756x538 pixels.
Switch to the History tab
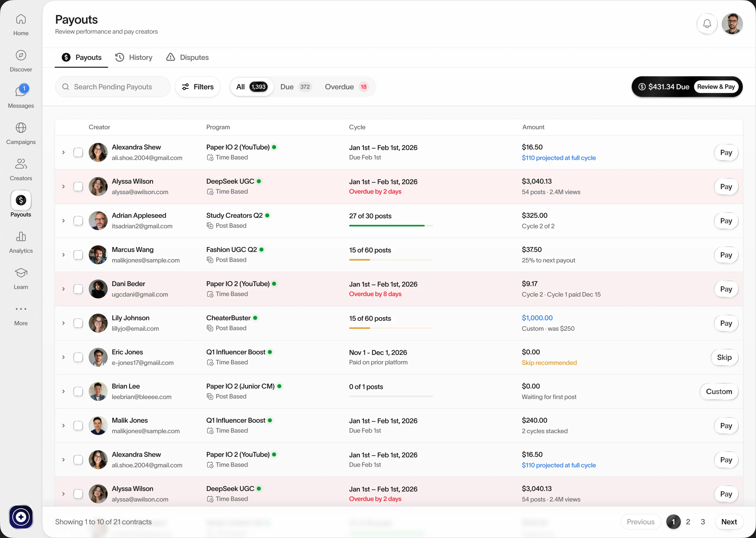point(134,57)
